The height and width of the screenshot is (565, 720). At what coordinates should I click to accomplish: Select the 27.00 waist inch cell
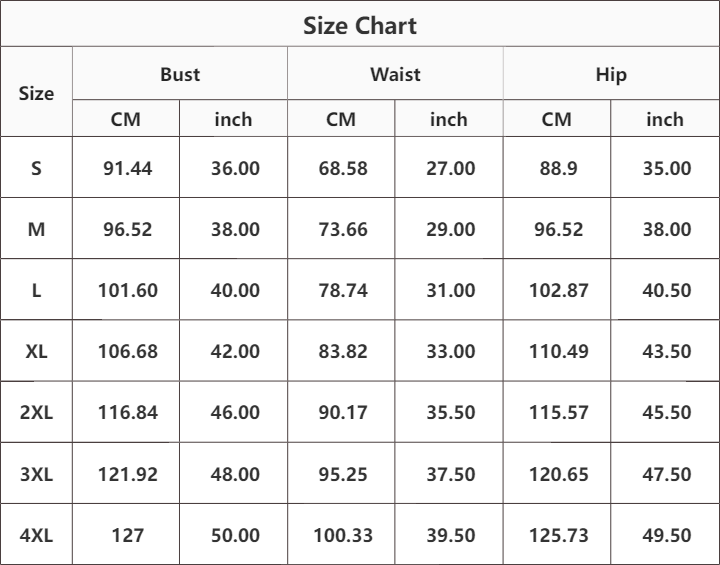coord(450,168)
